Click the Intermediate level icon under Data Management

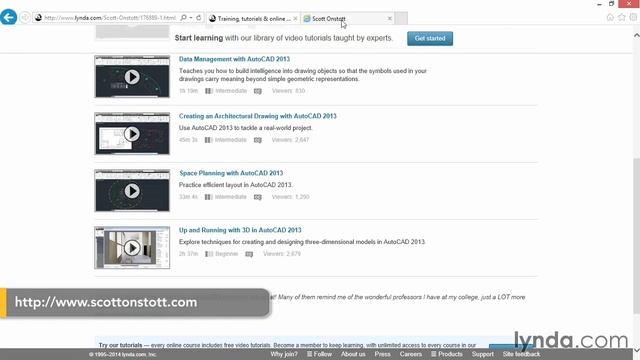click(x=209, y=91)
